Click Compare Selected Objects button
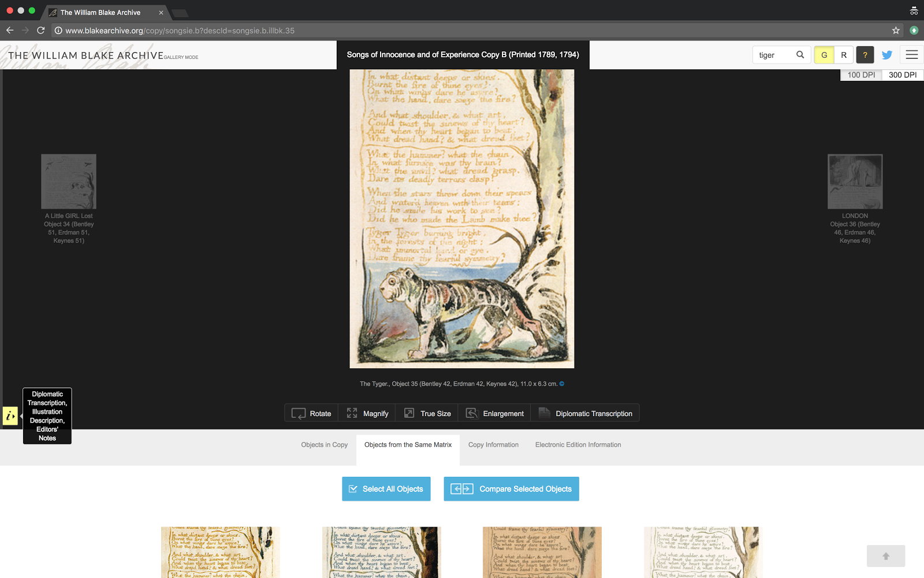Image resolution: width=924 pixels, height=578 pixels. point(511,489)
